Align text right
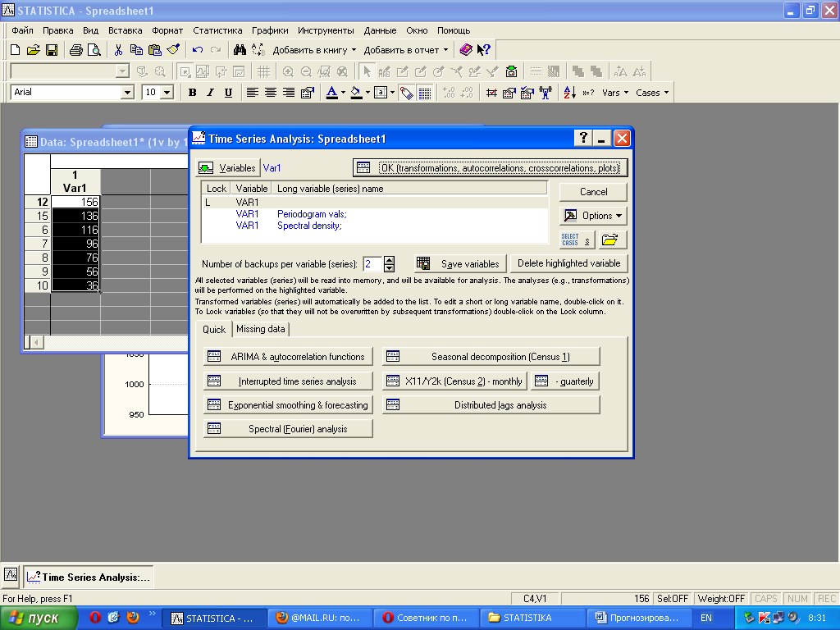840x630 pixels. [x=289, y=93]
